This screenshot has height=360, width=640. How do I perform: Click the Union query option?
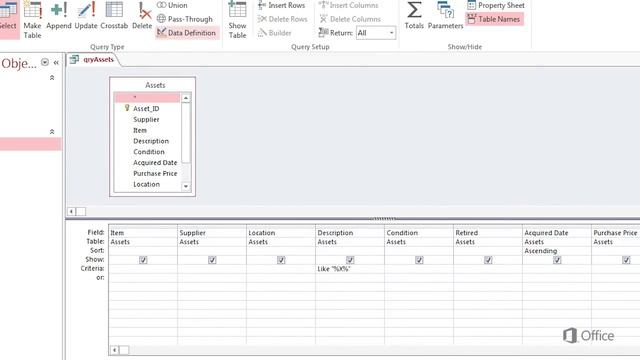tap(173, 5)
